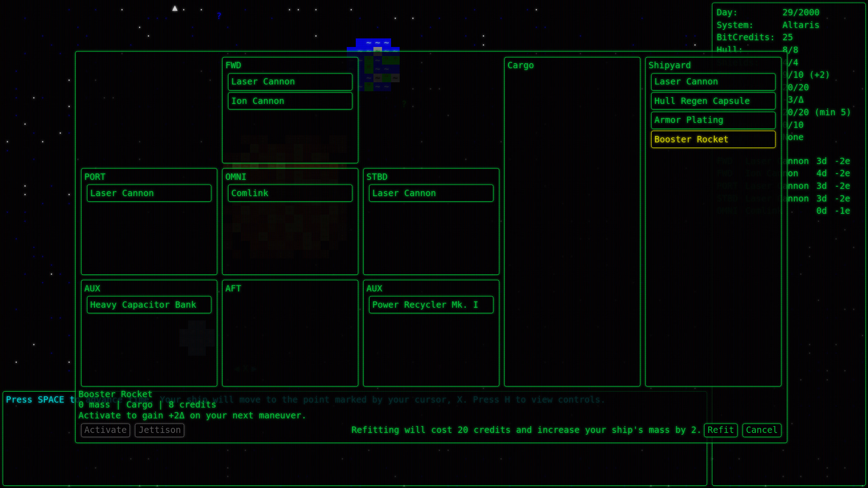Click the Booster Rocket description title

tap(115, 394)
